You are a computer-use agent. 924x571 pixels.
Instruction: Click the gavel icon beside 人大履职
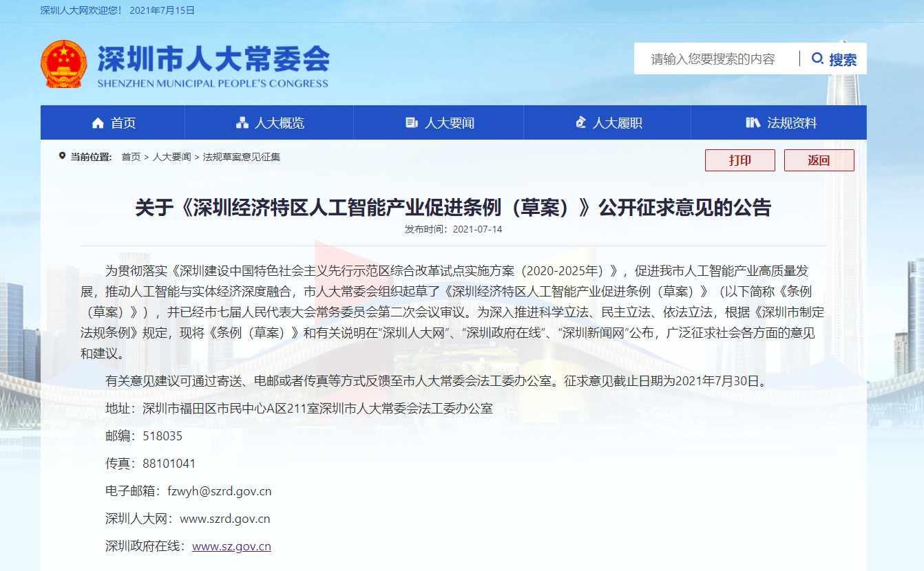click(580, 123)
